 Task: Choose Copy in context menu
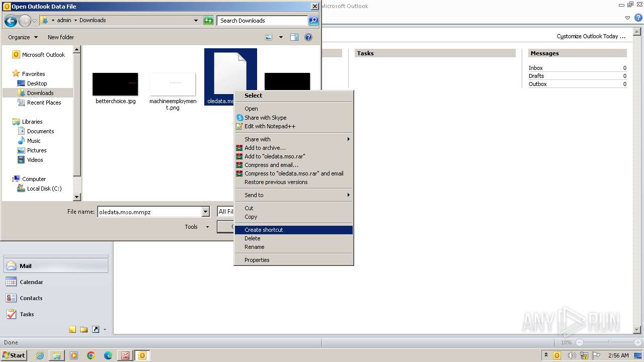(x=294, y=217)
